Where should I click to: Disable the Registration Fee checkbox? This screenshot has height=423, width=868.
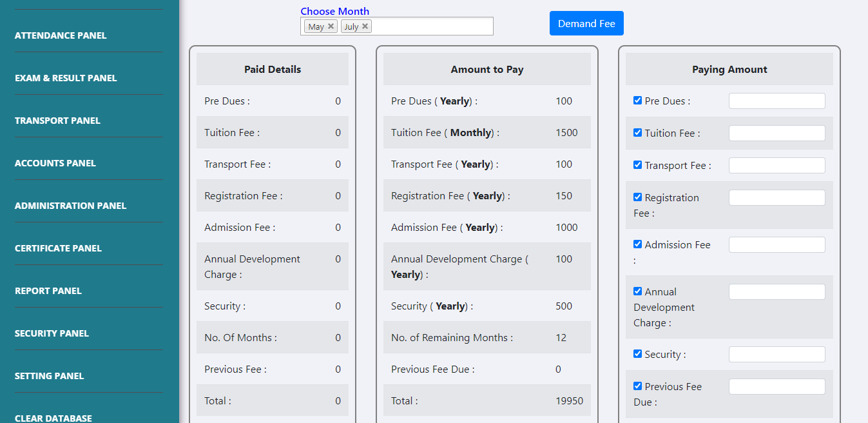coord(637,197)
